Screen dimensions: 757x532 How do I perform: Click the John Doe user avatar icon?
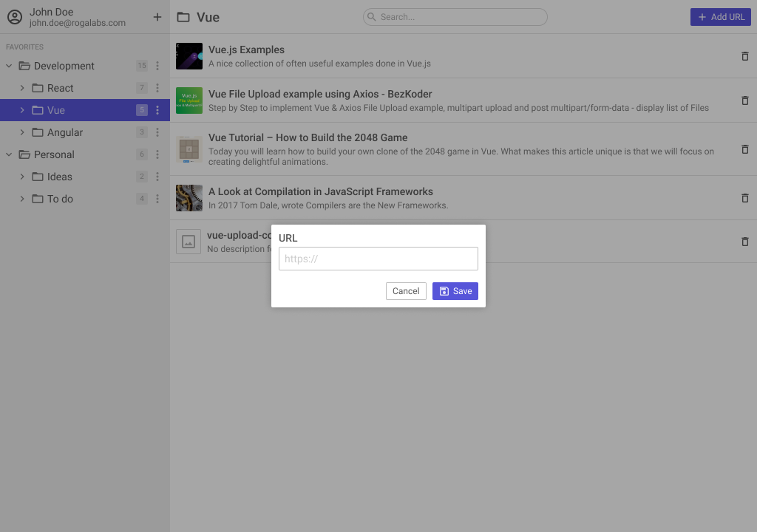tap(15, 17)
